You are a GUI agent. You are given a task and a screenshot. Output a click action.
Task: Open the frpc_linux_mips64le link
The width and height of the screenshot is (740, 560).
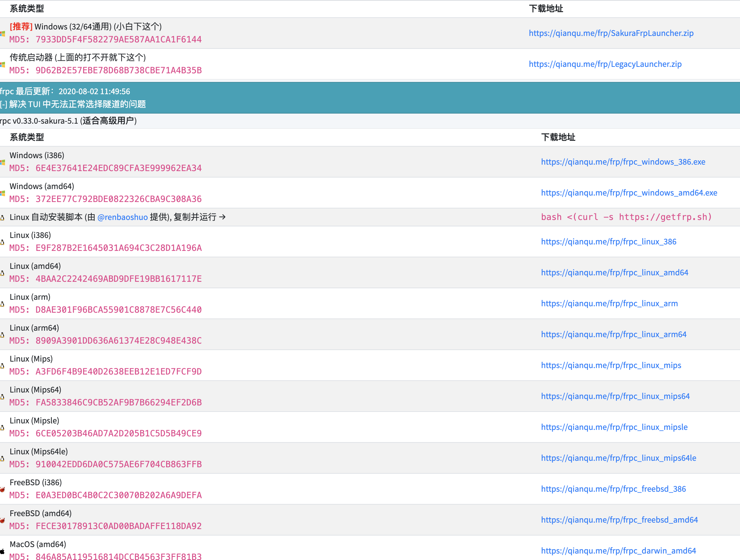click(618, 458)
